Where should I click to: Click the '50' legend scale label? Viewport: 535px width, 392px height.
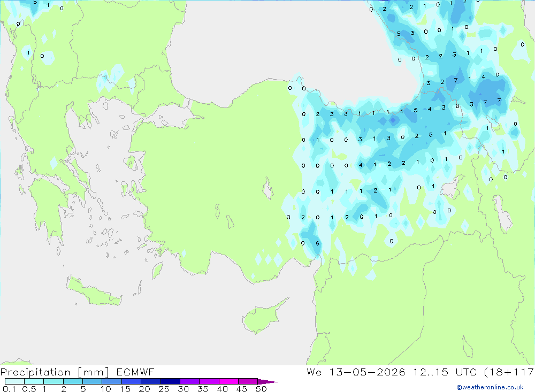[262, 389]
